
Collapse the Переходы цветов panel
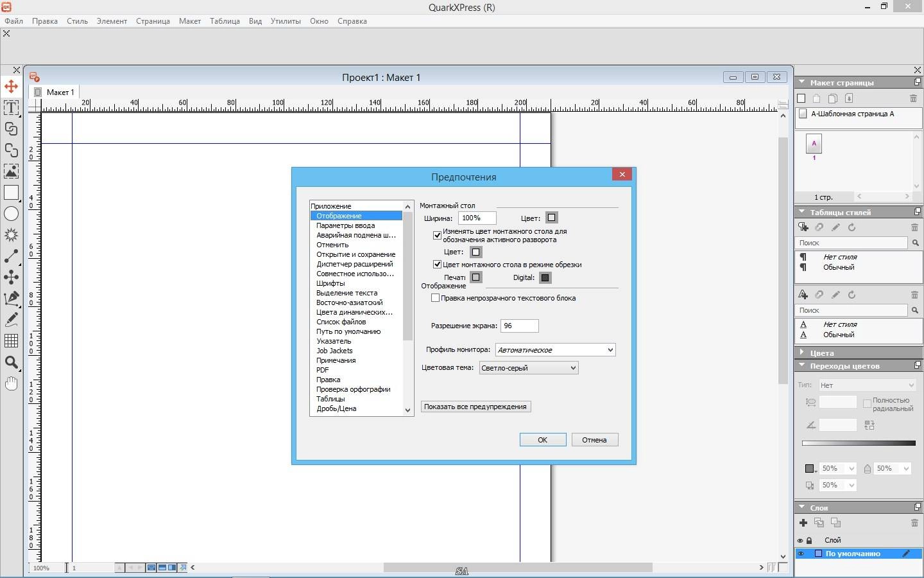pyautogui.click(x=802, y=365)
